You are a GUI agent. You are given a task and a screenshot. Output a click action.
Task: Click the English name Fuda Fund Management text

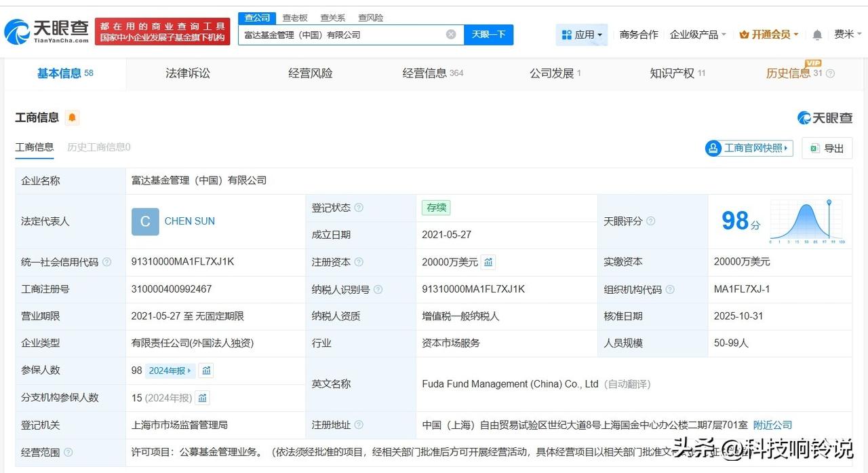tap(510, 384)
